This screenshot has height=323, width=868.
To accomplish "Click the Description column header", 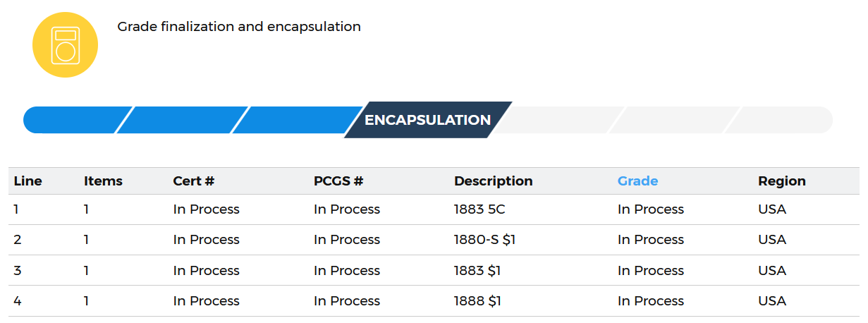I will pos(494,181).
